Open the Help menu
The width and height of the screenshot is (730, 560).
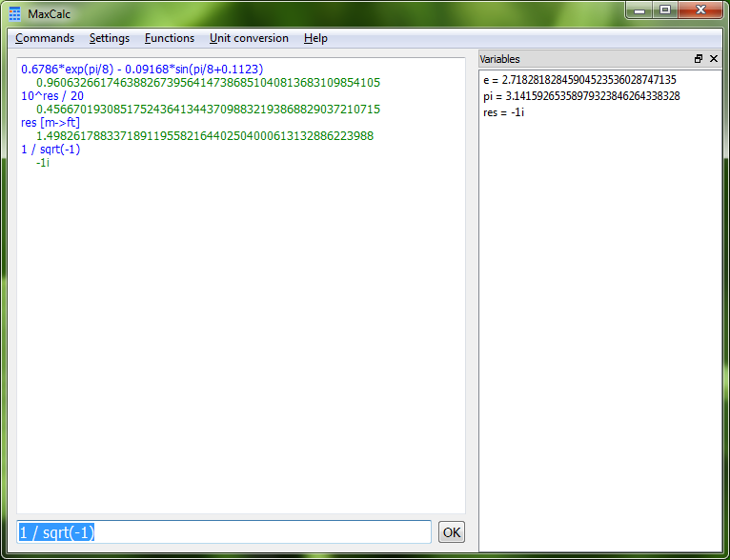pyautogui.click(x=315, y=38)
